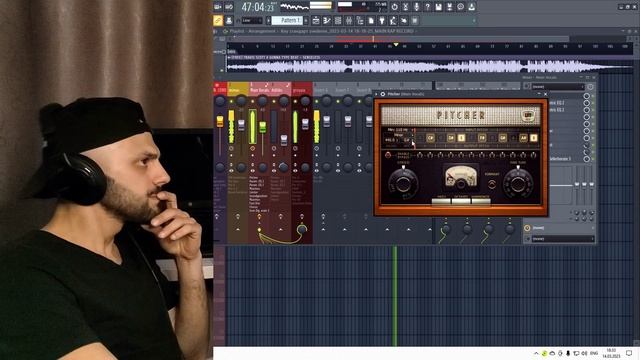Click the Adlibs track volume fader
This screenshot has width=640, height=360.
tap(284, 140)
